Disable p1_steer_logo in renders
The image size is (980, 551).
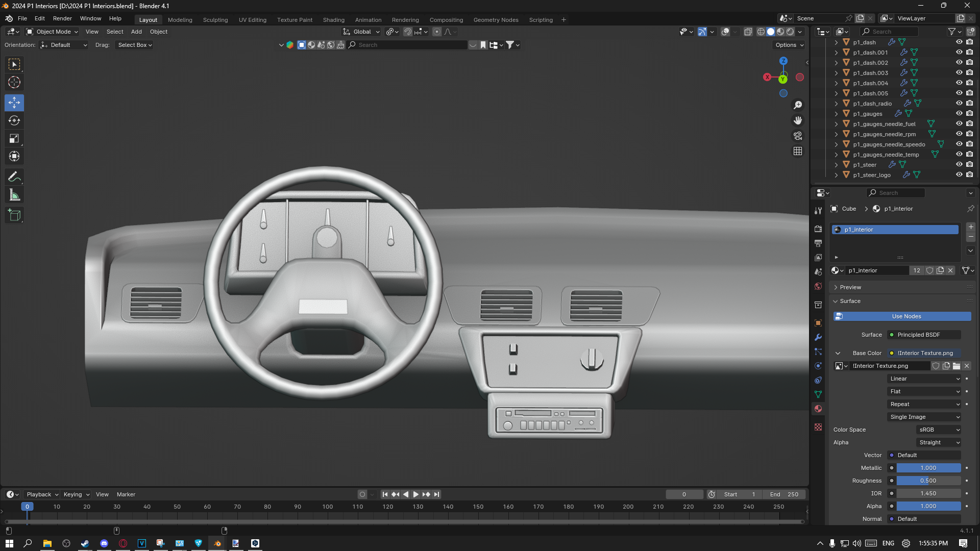tap(970, 175)
